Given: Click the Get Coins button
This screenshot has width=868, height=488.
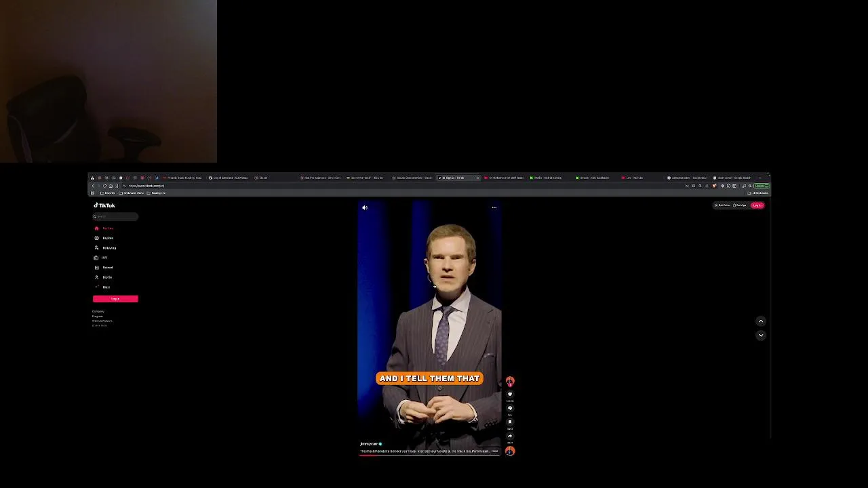Looking at the screenshot, I should click(722, 205).
